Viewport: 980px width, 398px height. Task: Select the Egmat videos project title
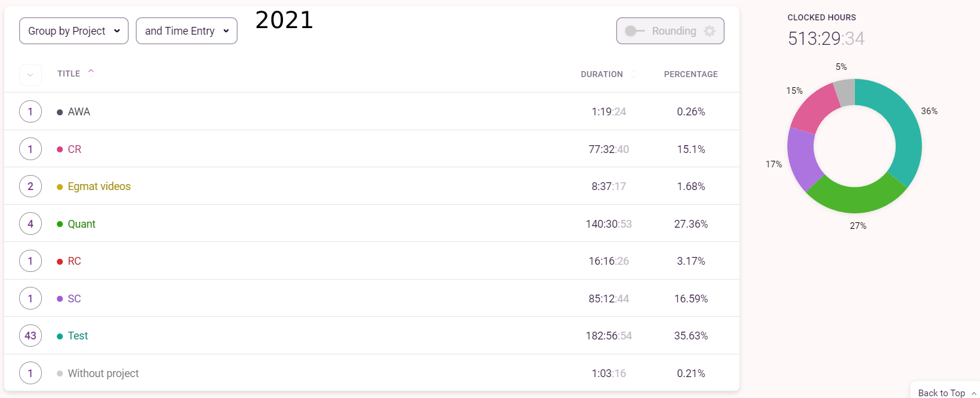click(x=99, y=186)
